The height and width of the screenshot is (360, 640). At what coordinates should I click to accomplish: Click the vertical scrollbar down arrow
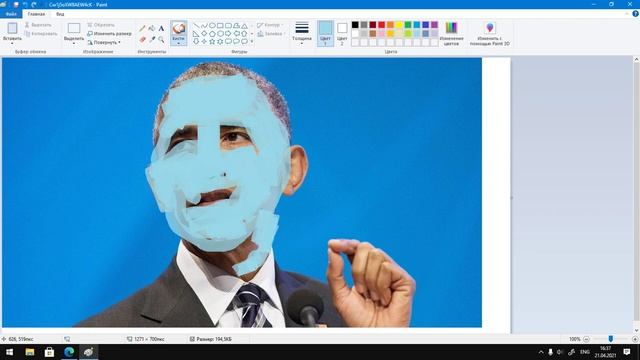636,330
